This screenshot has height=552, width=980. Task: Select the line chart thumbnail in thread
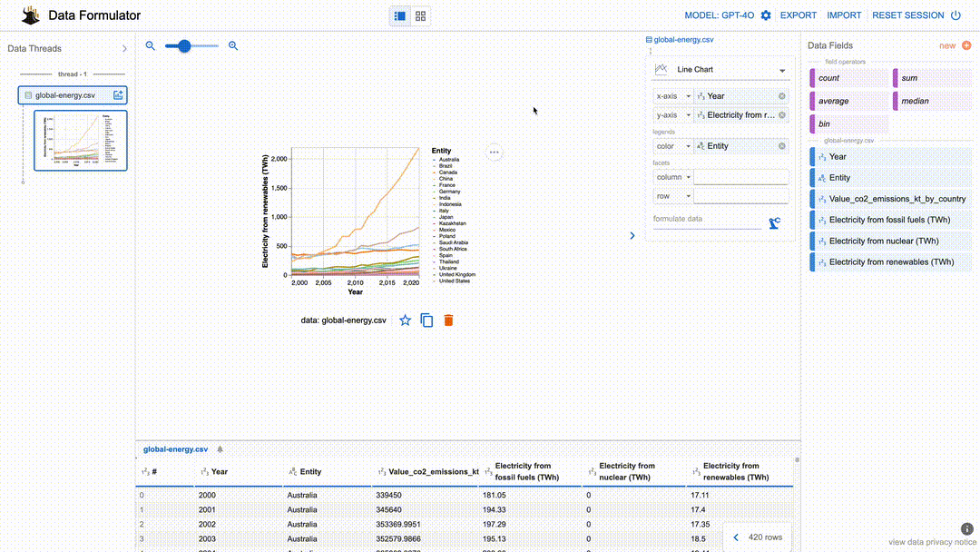click(81, 141)
